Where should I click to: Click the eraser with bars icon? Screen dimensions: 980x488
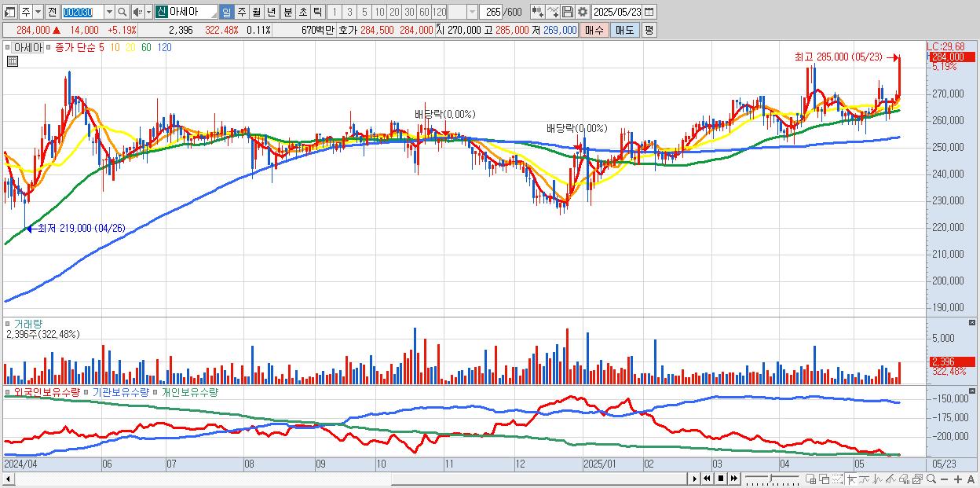coord(904,479)
